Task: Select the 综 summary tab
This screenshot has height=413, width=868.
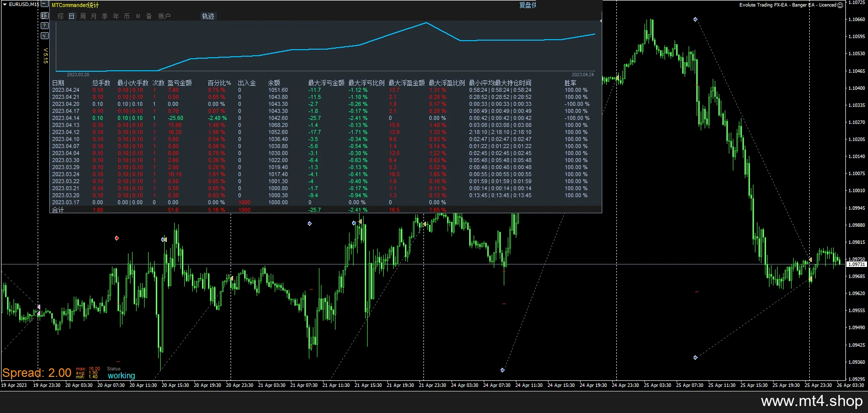Action: [x=61, y=16]
